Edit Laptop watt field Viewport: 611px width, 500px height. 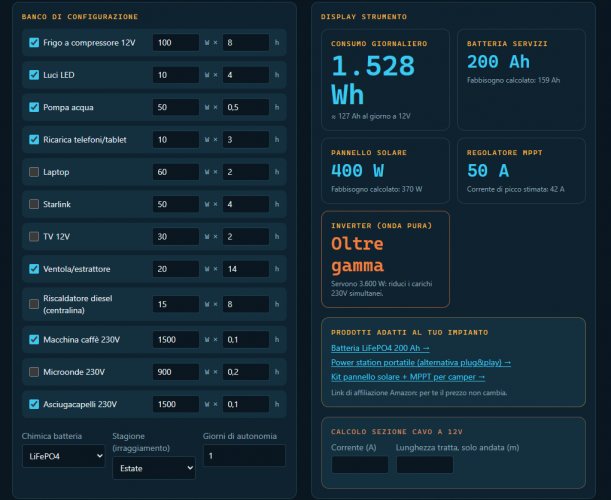[x=176, y=172]
